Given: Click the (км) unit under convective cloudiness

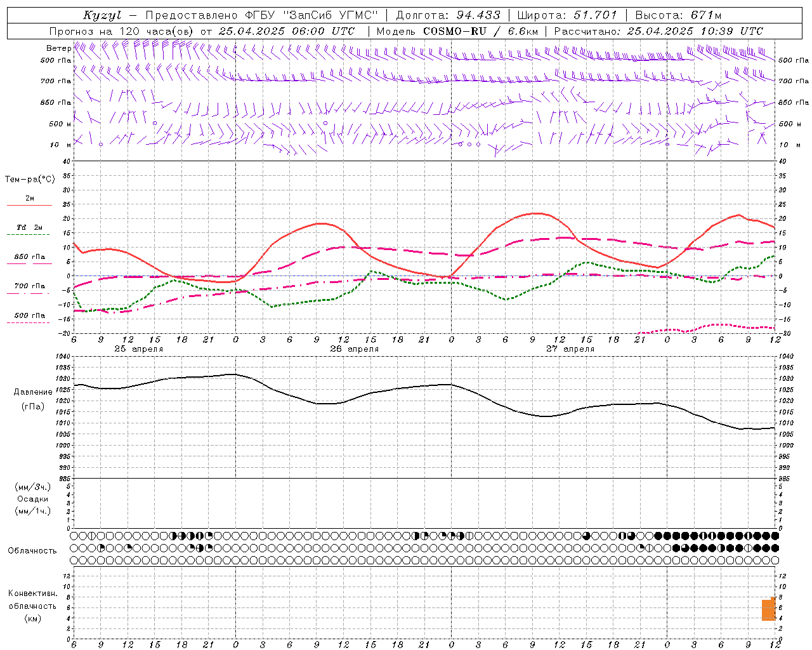Looking at the screenshot, I should coord(32,618).
